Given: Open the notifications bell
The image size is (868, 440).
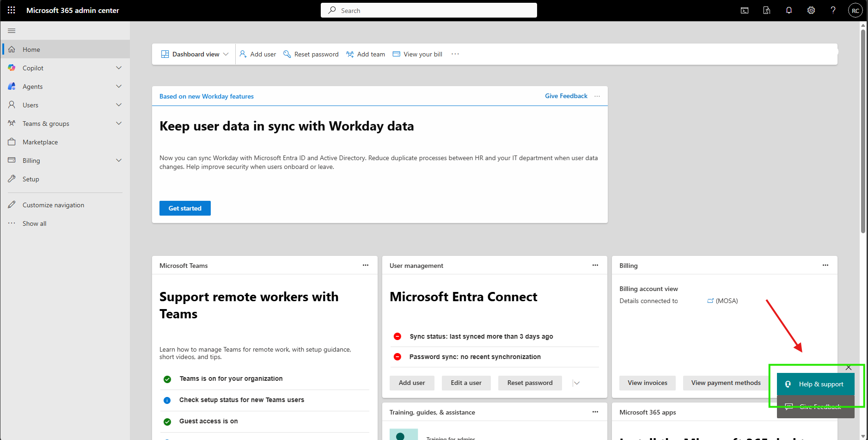Looking at the screenshot, I should 789,10.
